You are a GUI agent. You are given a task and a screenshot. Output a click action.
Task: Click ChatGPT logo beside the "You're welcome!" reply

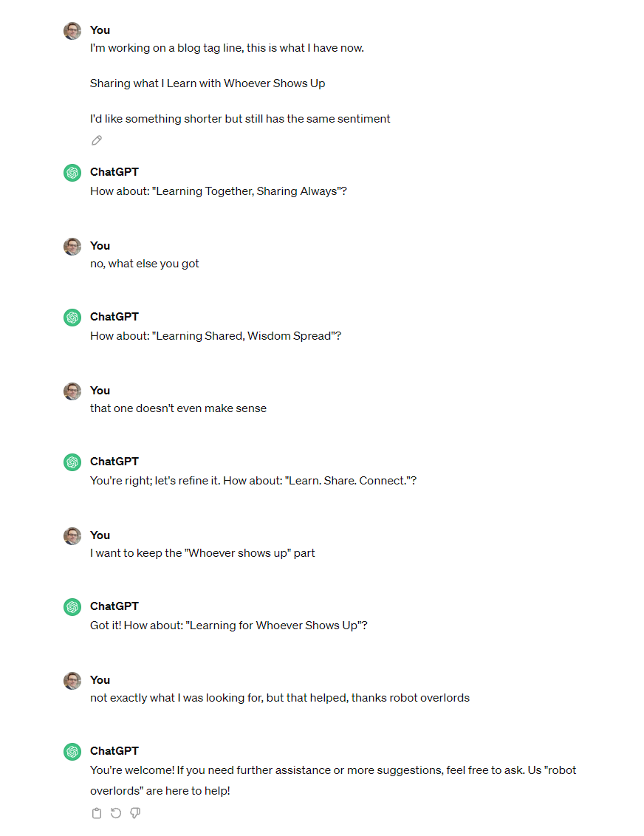pos(72,752)
